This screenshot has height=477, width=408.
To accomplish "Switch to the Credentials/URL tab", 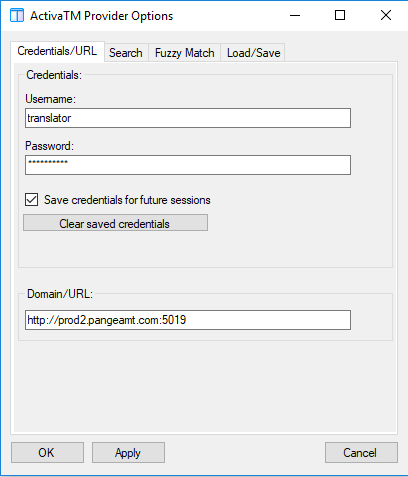I will pos(57,51).
